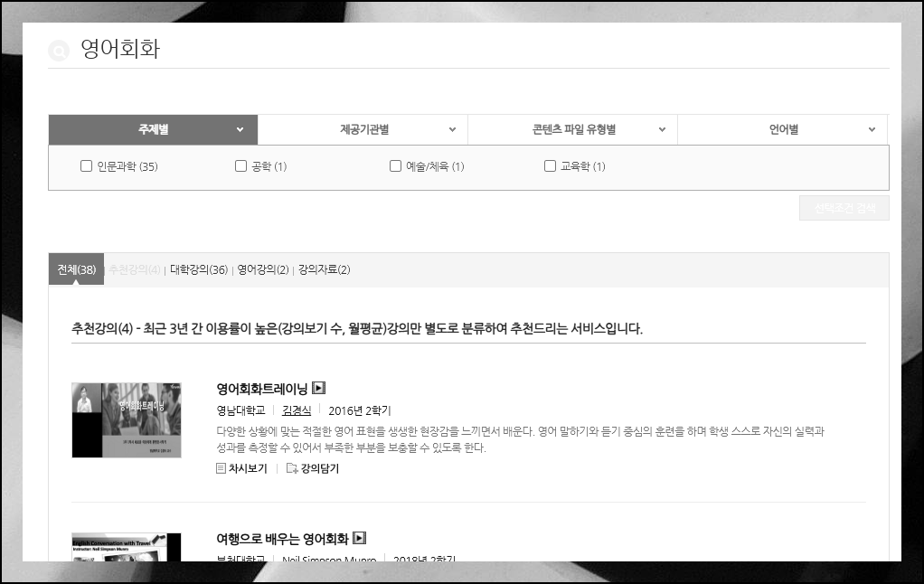The height and width of the screenshot is (584, 924).
Task: Expand the 언어별 filter dropdown
Action: coord(783,129)
